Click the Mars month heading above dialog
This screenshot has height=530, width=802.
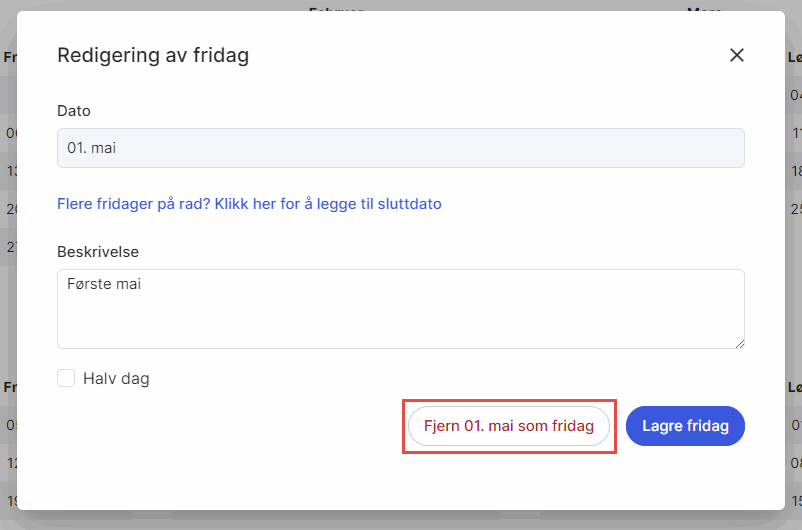(706, 8)
